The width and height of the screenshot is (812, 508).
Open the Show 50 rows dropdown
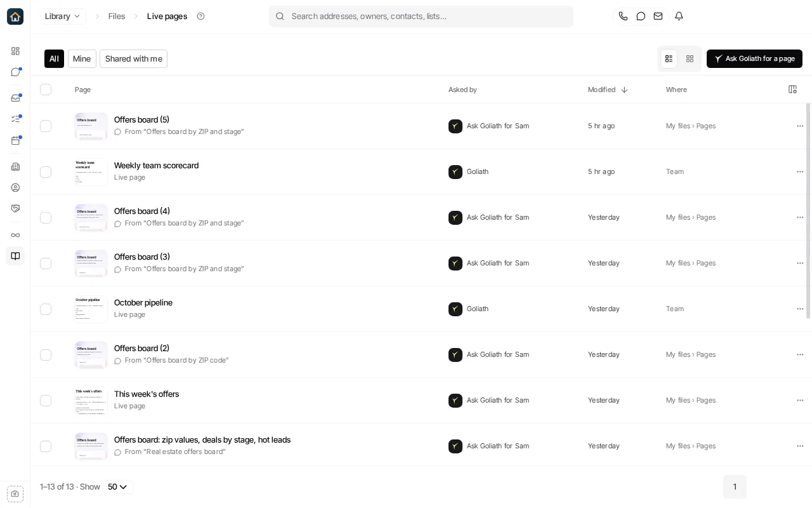coord(117,487)
